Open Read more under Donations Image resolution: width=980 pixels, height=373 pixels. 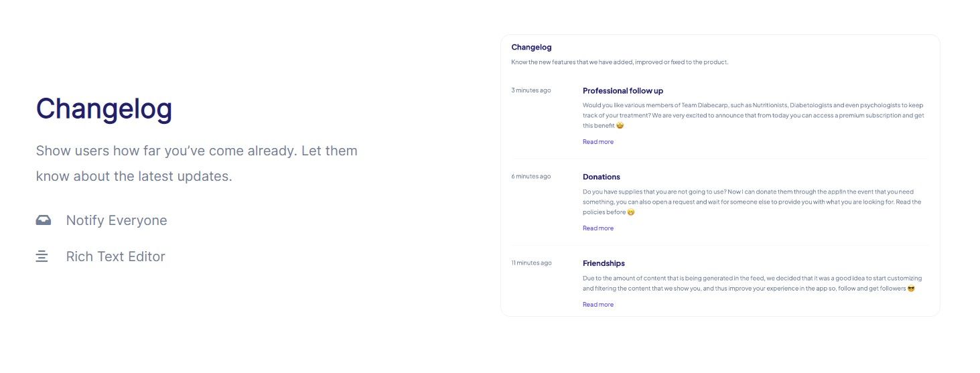(598, 228)
